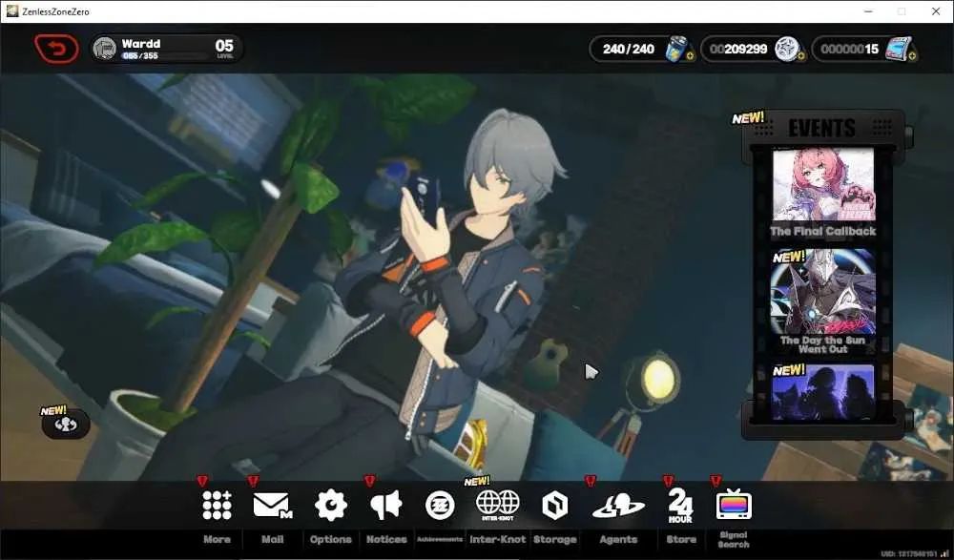Open the Achievements medal icon
The image size is (954, 560).
(440, 506)
